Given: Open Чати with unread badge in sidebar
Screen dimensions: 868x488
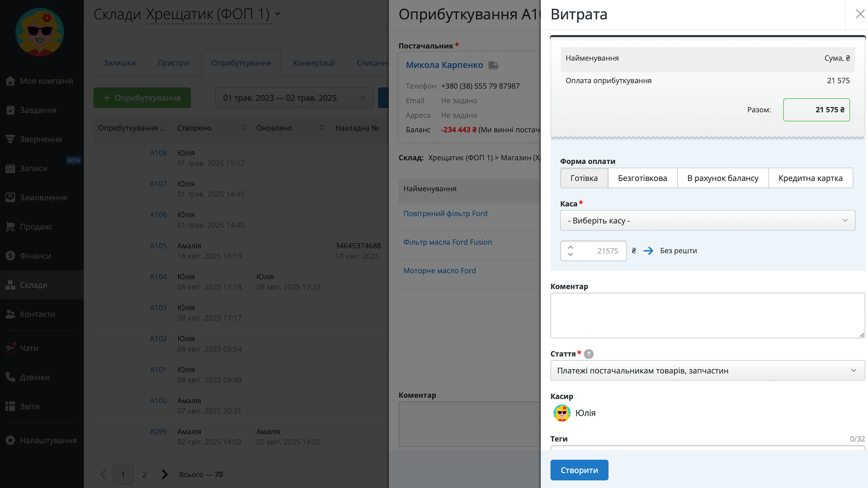Looking at the screenshot, I should [42, 348].
